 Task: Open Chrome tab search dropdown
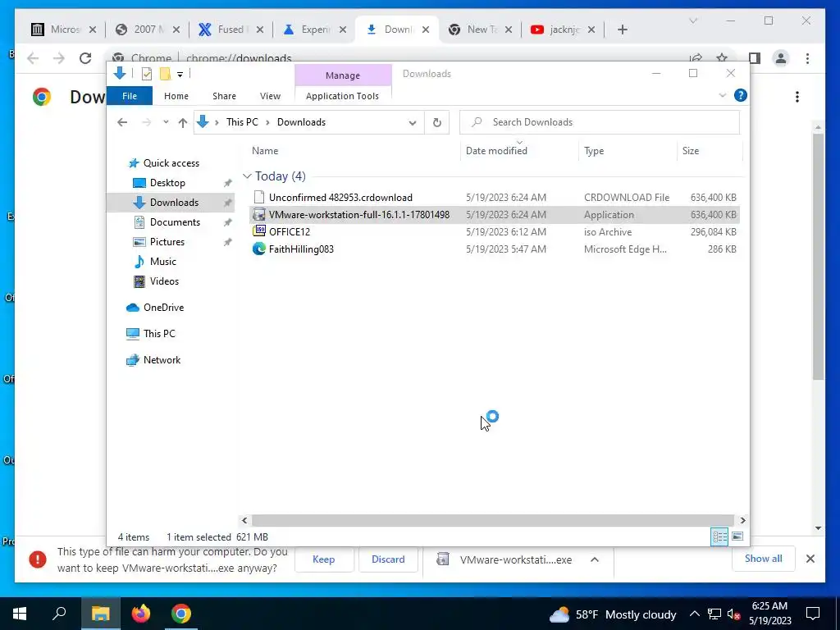pyautogui.click(x=693, y=21)
